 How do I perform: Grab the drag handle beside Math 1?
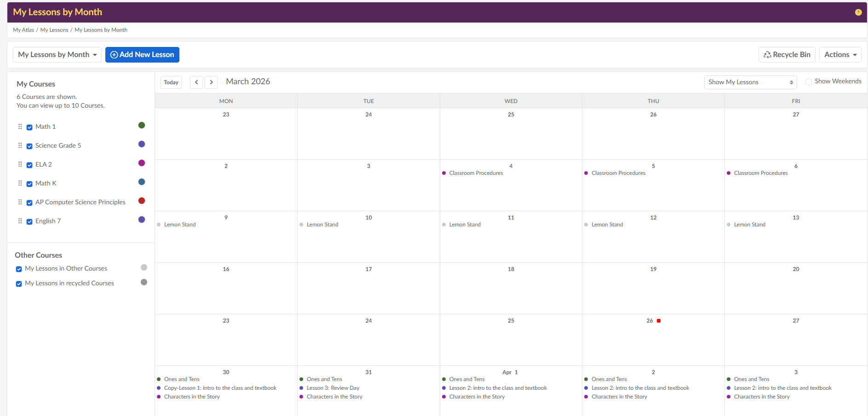point(20,127)
